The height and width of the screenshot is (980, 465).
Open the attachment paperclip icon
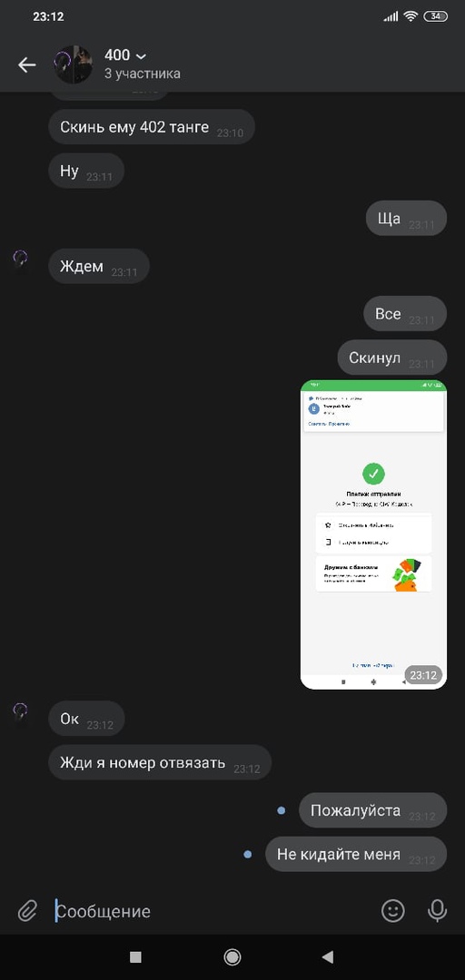tap(27, 911)
